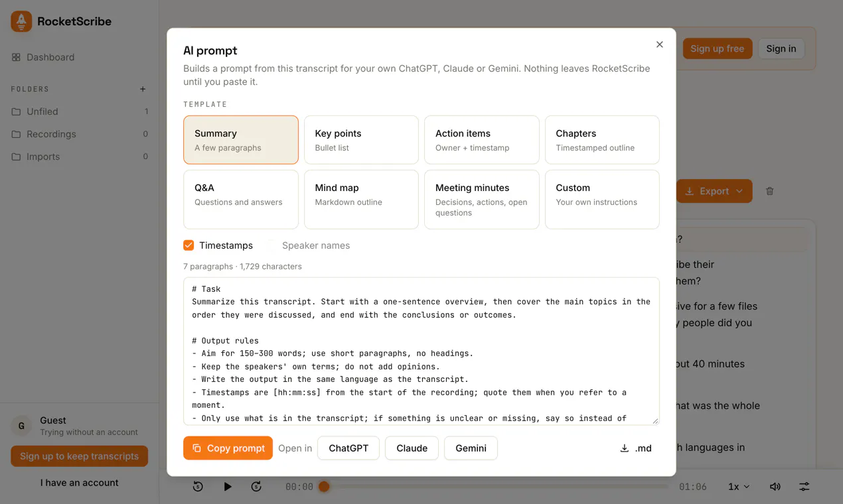Open the 1x playback speed dropdown
This screenshot has height=504, width=843.
coord(739,487)
